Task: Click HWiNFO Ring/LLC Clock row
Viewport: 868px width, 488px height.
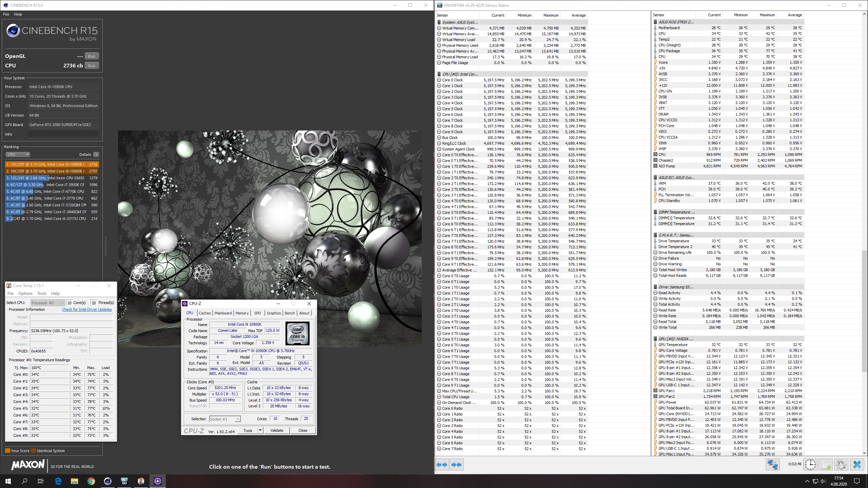Action: point(512,143)
